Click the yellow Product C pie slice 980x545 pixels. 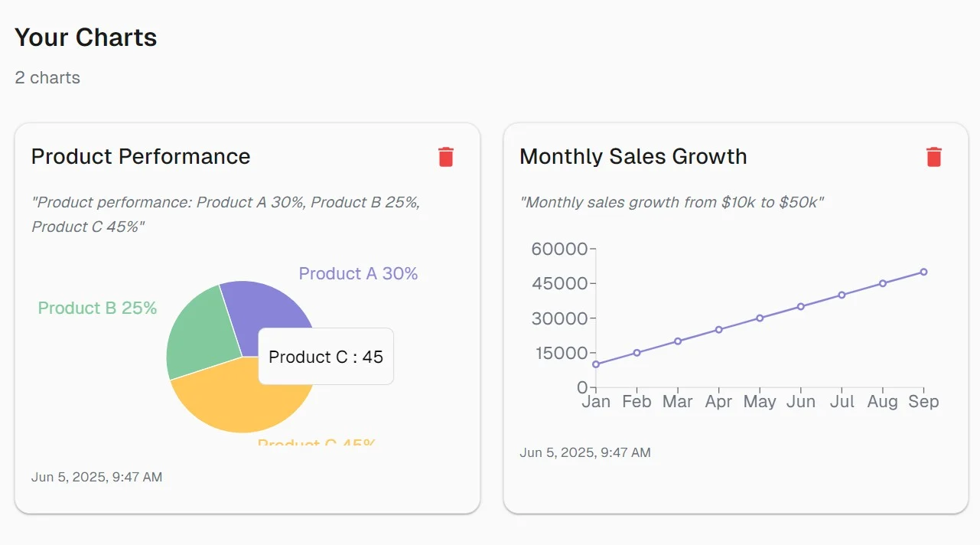coord(230,398)
